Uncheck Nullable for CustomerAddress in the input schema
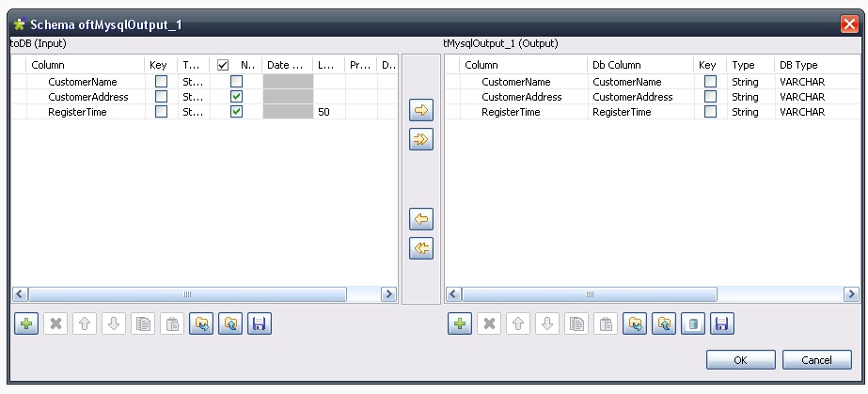This screenshot has height=394, width=868. pyautogui.click(x=236, y=97)
